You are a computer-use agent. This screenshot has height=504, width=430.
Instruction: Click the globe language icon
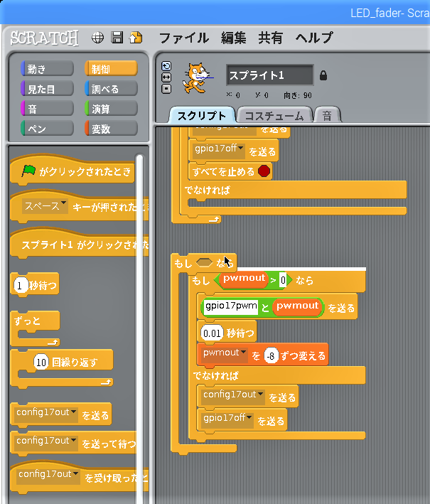98,38
